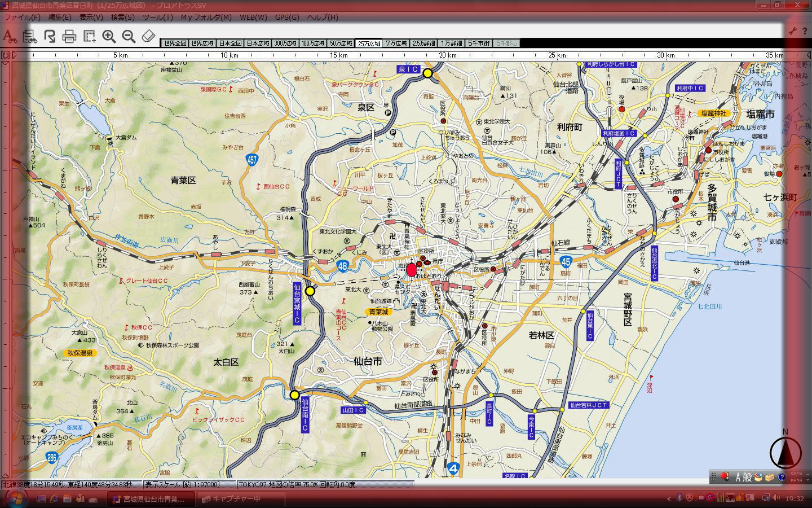Image resolution: width=812 pixels, height=508 pixels.
Task: Switch to 7万広域 map scale
Action: click(x=396, y=43)
